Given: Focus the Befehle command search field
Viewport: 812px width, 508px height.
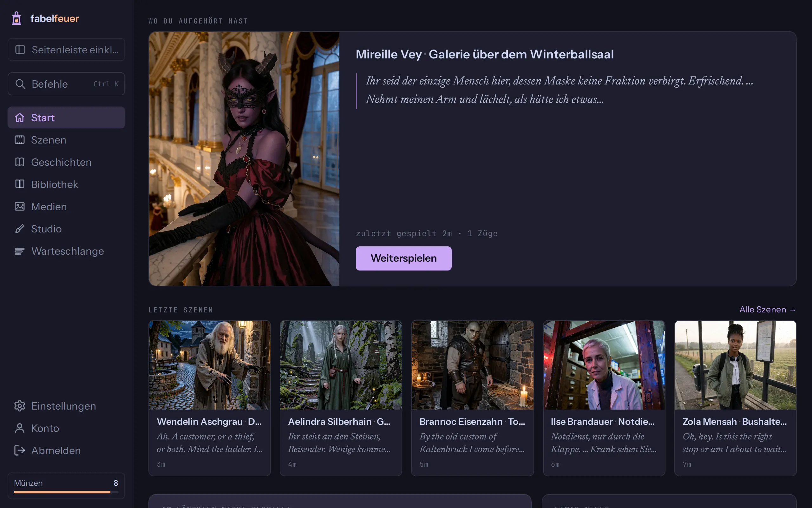Looking at the screenshot, I should pos(66,84).
